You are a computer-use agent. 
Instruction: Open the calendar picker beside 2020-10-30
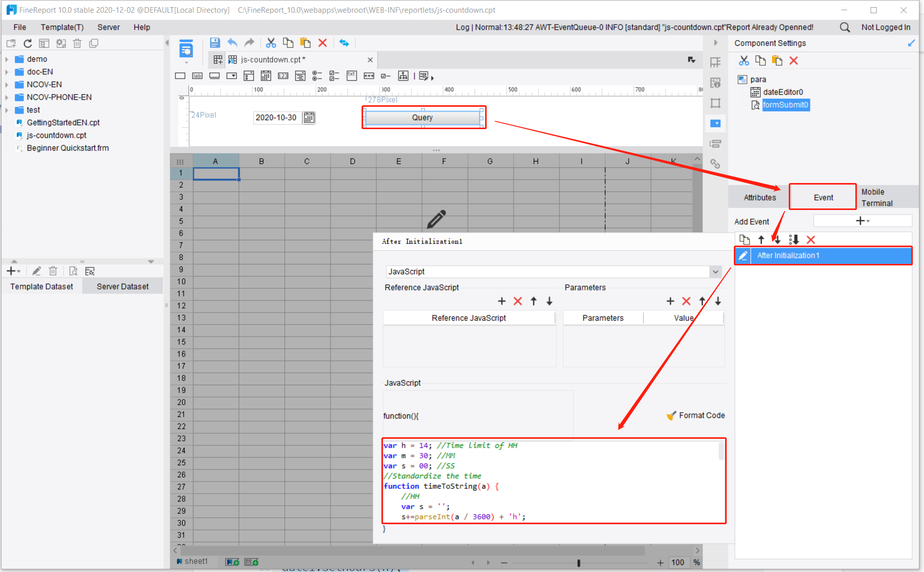[x=309, y=118]
